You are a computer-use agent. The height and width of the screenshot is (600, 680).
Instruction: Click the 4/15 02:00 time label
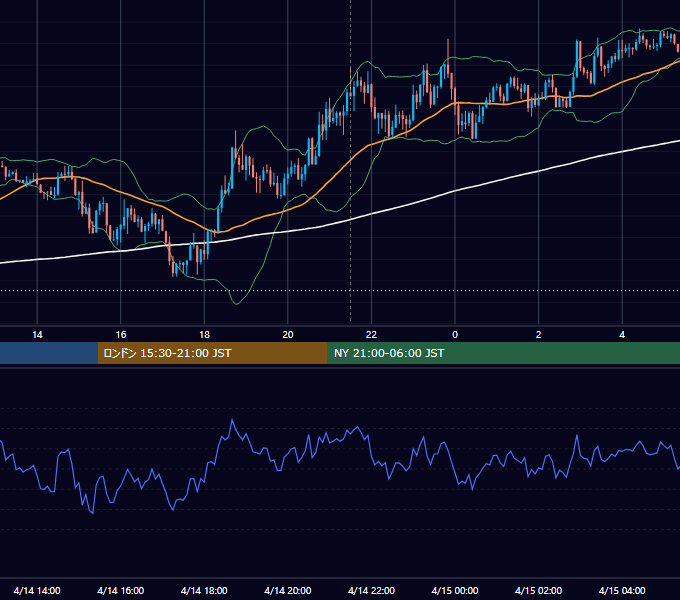538,590
